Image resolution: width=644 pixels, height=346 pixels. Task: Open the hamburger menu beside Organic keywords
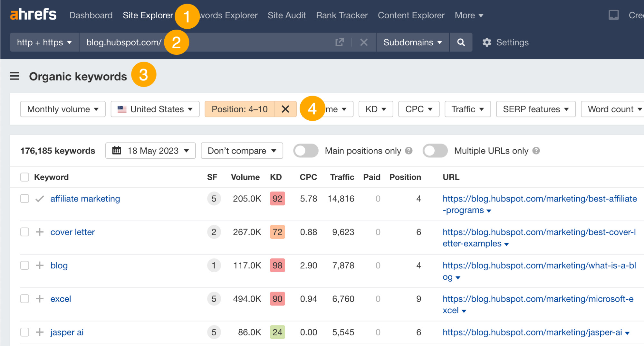[14, 76]
